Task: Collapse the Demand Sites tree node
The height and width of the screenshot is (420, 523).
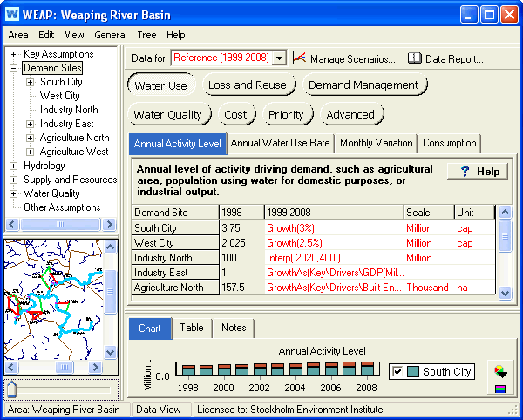Action: pyautogui.click(x=13, y=68)
